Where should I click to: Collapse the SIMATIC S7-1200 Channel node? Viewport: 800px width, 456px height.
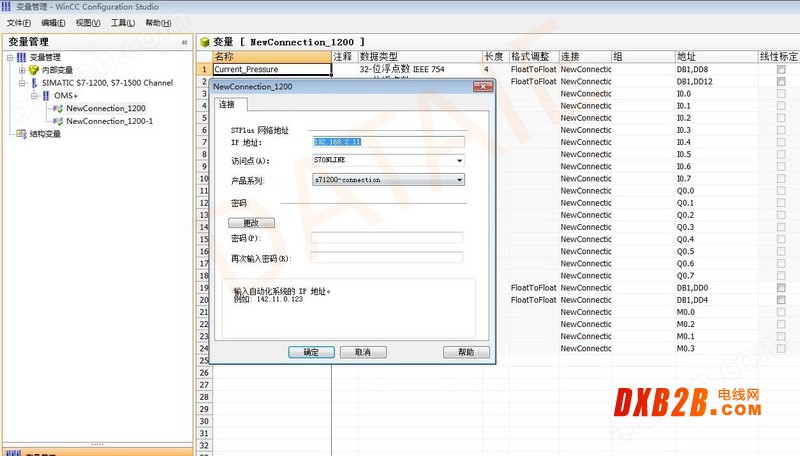(22, 83)
